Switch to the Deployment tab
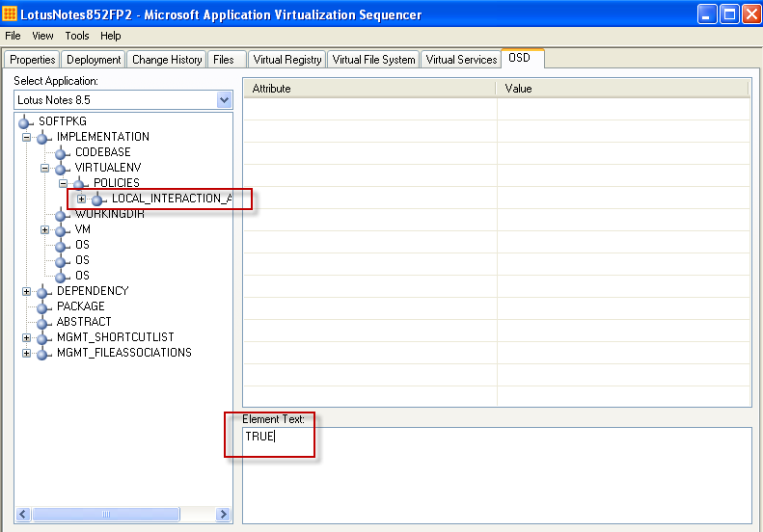The width and height of the screenshot is (763, 532). coord(94,60)
